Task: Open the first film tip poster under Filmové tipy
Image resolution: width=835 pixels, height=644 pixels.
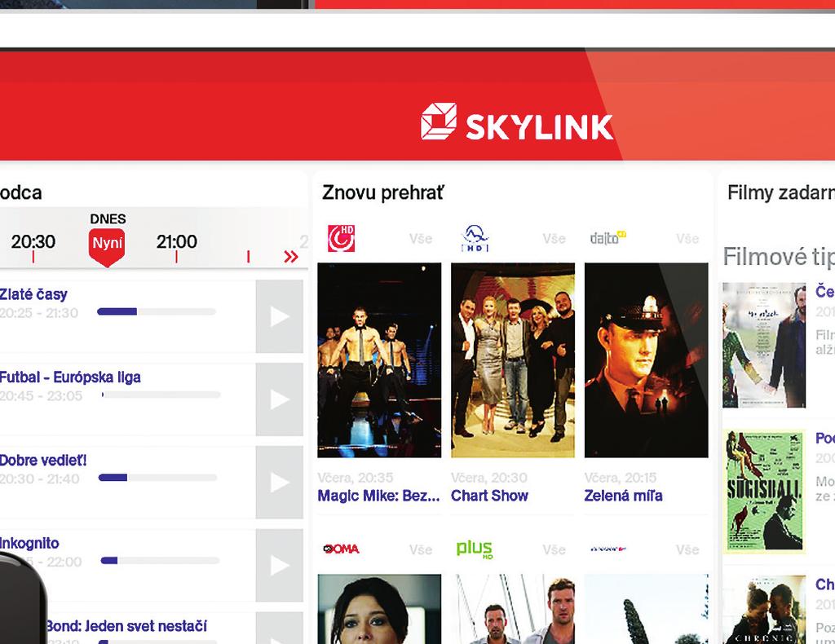Action: click(764, 346)
